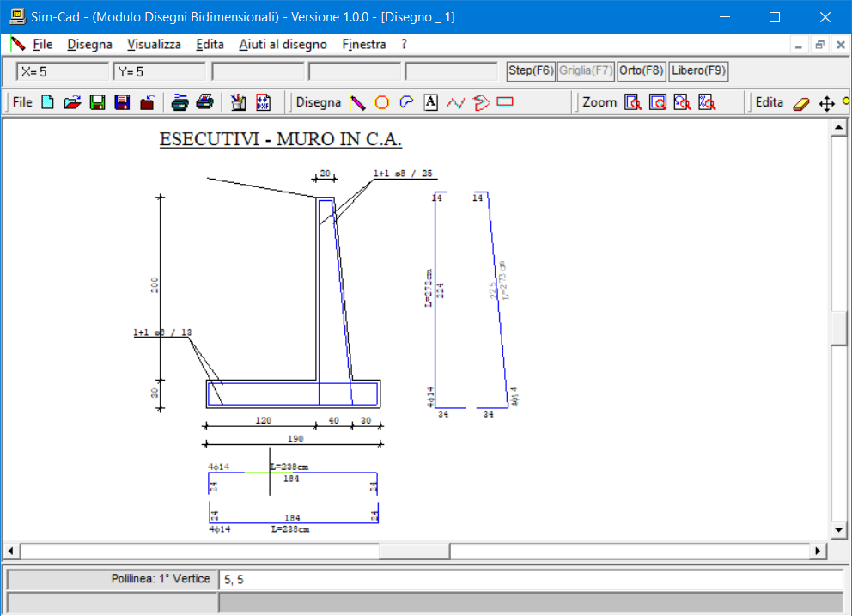This screenshot has width=852, height=616.
Task: Select the arc drawing tool
Action: tap(406, 102)
